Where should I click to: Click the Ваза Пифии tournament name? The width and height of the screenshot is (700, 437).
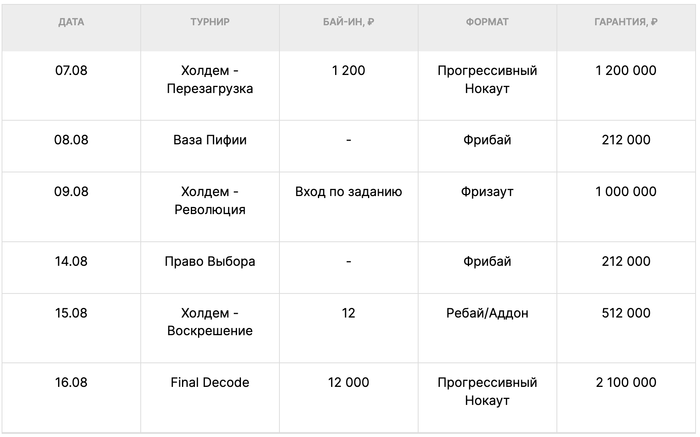[210, 140]
